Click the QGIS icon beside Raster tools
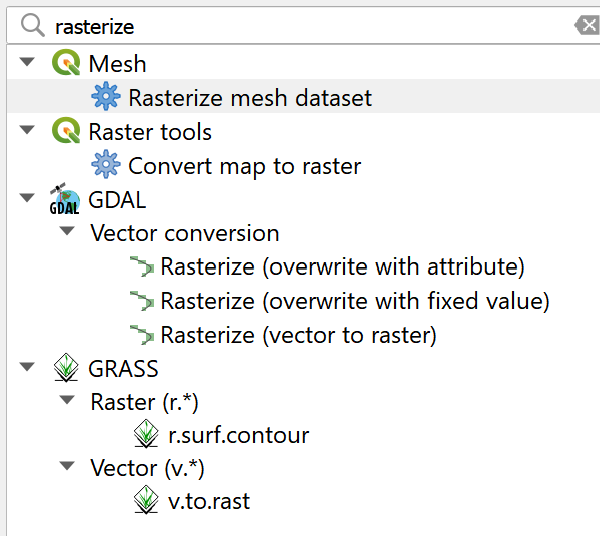This screenshot has height=536, width=600. 65,132
